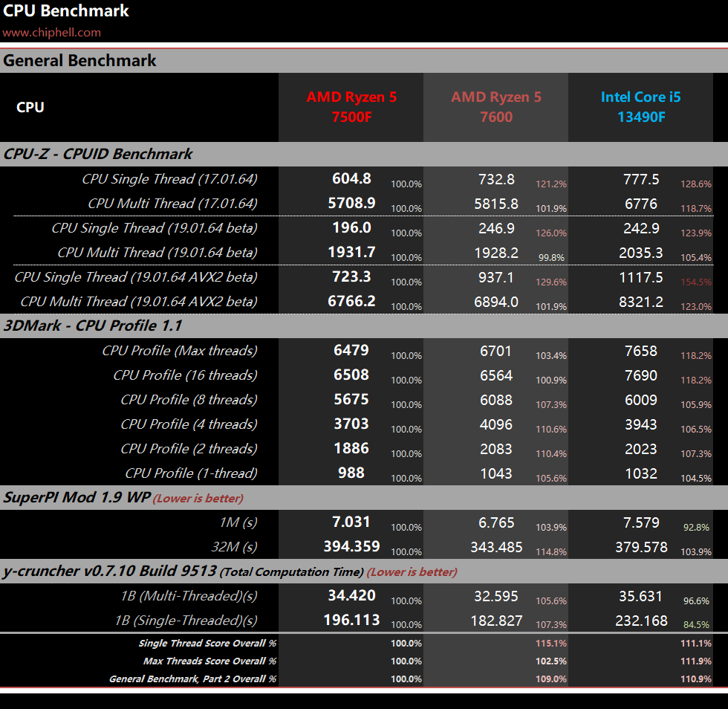Select the 732.8 score value

click(496, 179)
